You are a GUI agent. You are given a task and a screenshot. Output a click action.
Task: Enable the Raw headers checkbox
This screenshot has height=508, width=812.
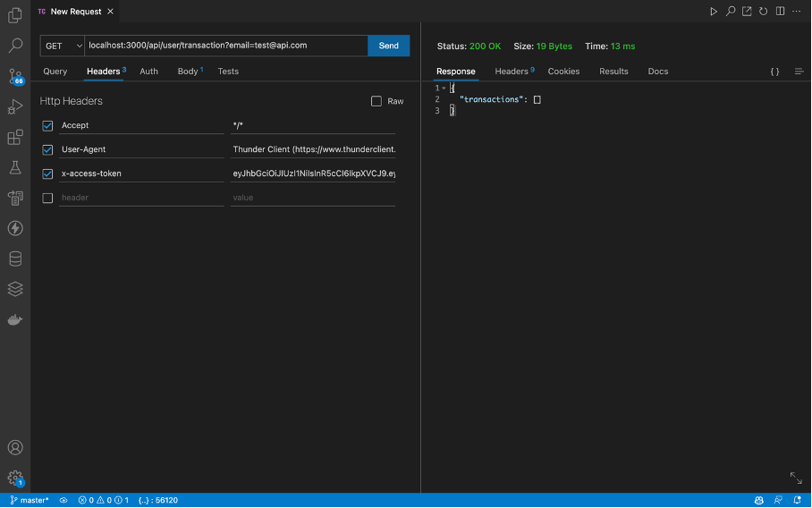pyautogui.click(x=376, y=101)
